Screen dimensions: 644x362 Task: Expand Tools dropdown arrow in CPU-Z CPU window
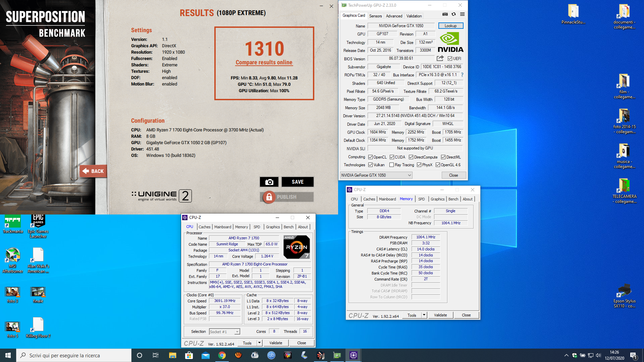click(x=259, y=343)
